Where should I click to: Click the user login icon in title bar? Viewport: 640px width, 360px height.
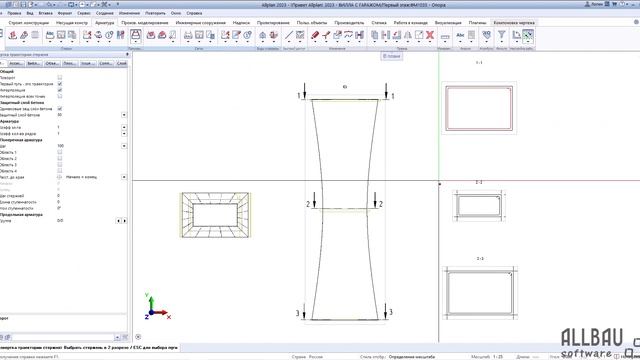pos(587,4)
